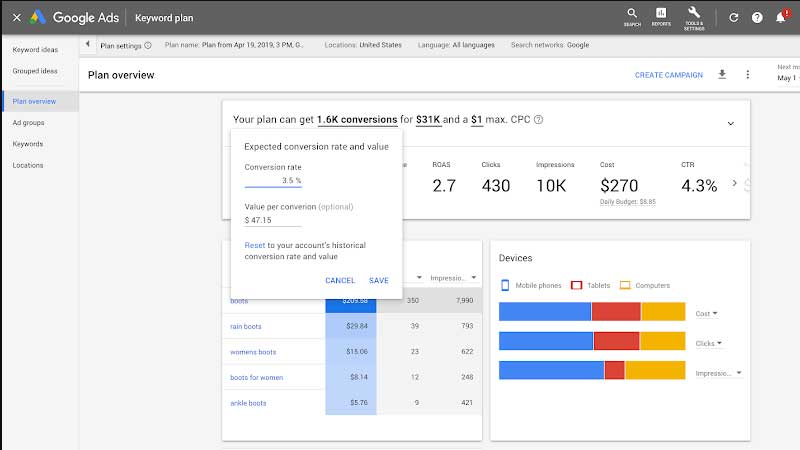Screen dimensions: 800x450
Task: Click CREATE CAMPAIGN
Action: [668, 75]
